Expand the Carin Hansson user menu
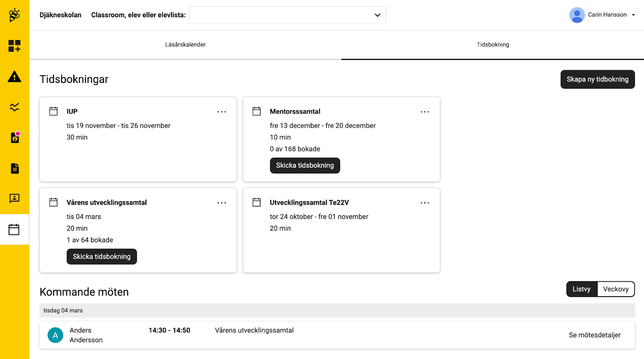Viewport: 644px width, 359px height. pos(602,15)
